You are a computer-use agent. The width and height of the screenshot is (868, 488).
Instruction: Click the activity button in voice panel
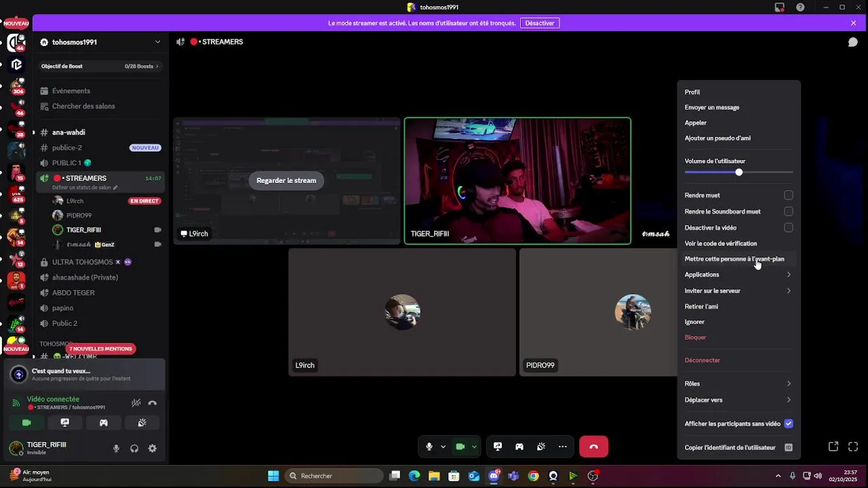[x=104, y=422]
